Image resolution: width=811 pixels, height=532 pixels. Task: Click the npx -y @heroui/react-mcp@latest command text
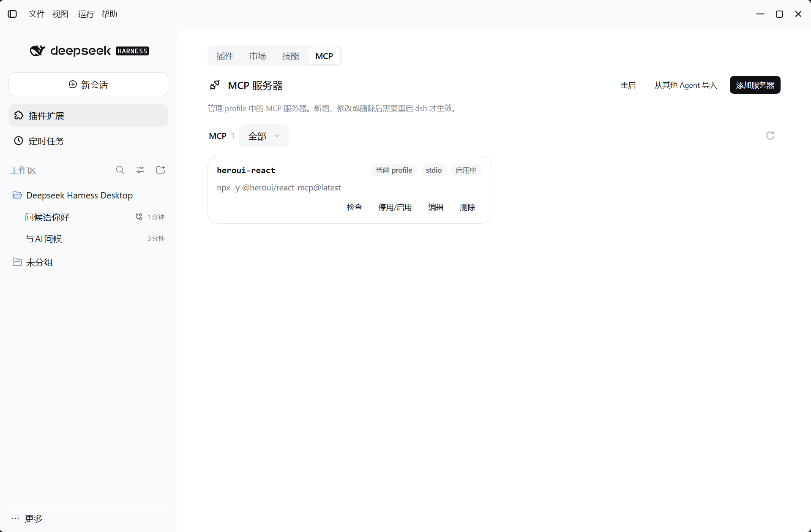279,187
